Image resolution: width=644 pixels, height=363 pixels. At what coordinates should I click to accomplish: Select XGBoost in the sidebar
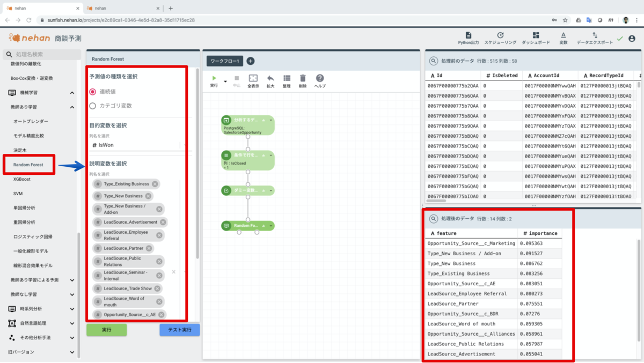click(x=22, y=179)
